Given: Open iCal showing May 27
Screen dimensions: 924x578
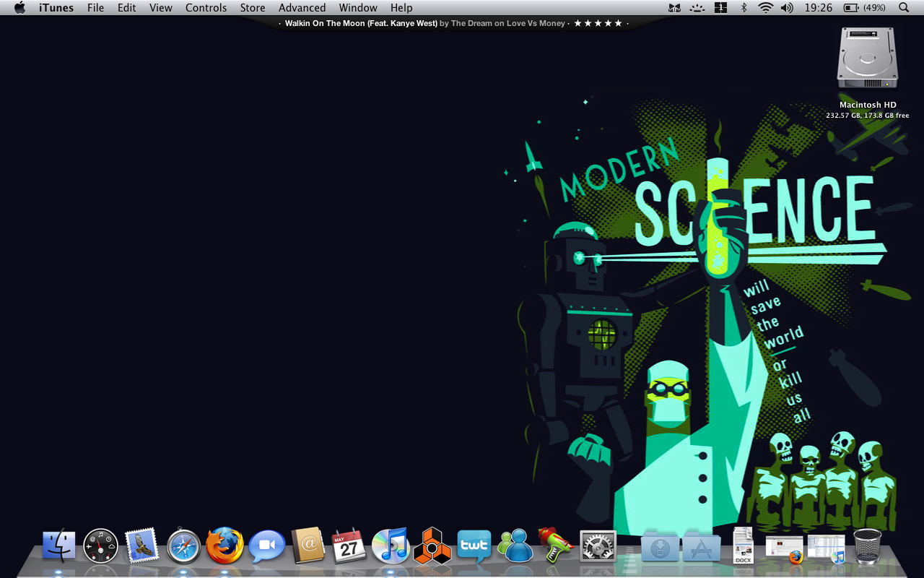Looking at the screenshot, I should pyautogui.click(x=349, y=546).
